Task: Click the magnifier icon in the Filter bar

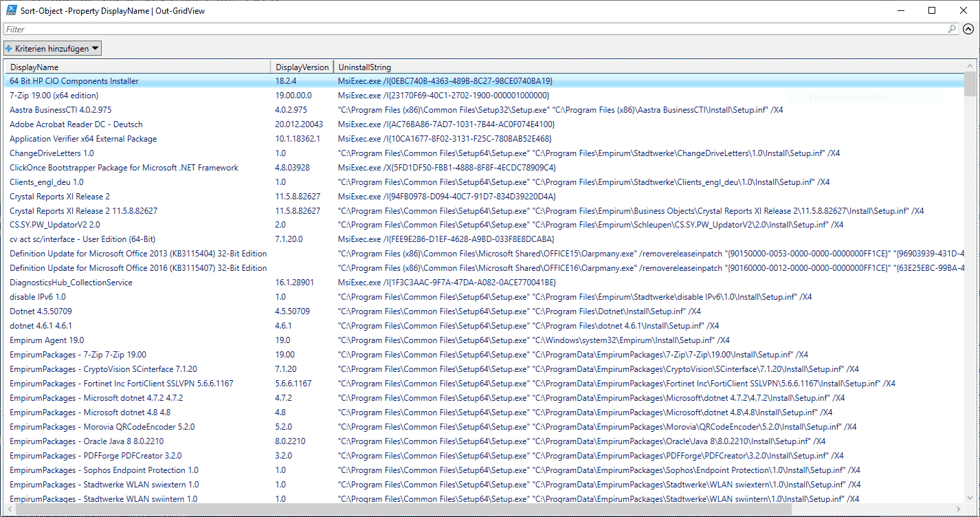Action: point(951,29)
